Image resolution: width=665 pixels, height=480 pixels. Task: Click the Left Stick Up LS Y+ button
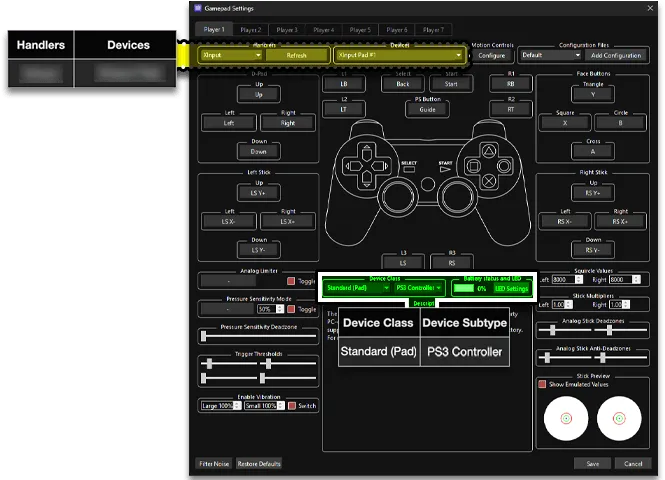[x=259, y=193]
